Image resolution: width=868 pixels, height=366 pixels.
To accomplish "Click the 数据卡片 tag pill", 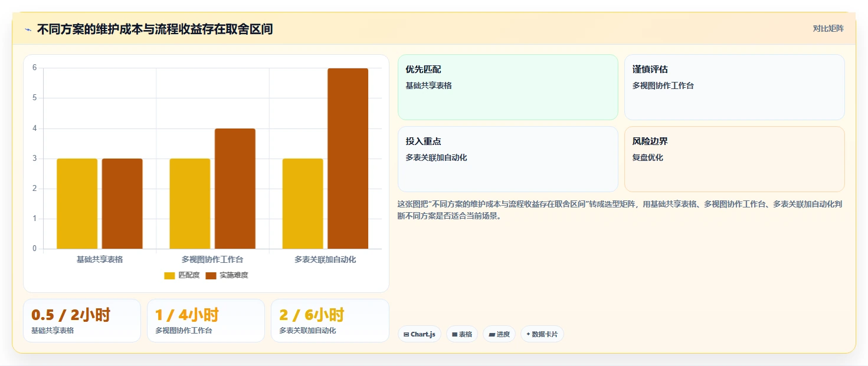I will coord(542,334).
